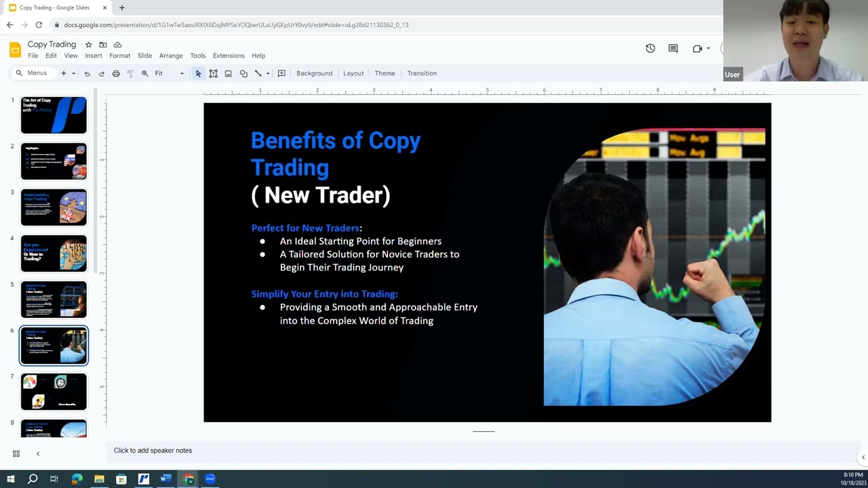
Task: Select slide 1 thumbnail
Action: 54,115
